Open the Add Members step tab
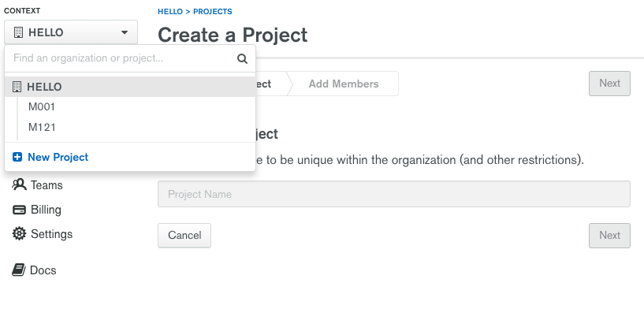 pos(344,84)
